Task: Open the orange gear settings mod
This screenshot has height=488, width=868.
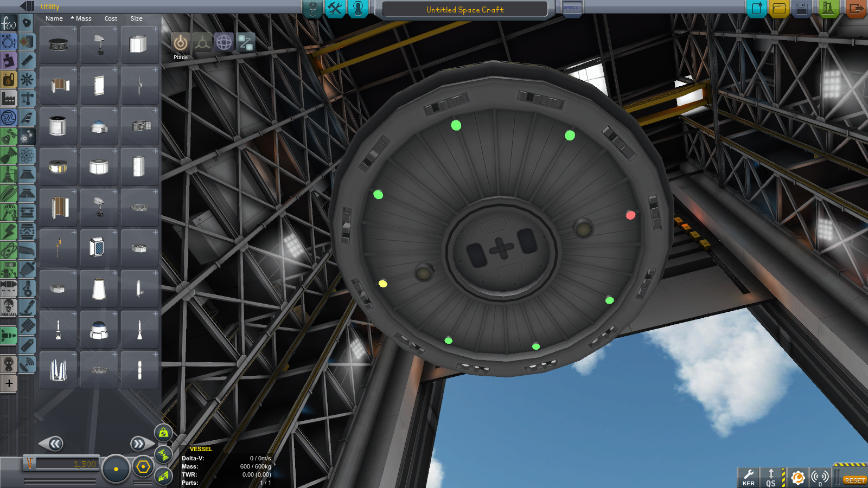Action: click(x=797, y=478)
